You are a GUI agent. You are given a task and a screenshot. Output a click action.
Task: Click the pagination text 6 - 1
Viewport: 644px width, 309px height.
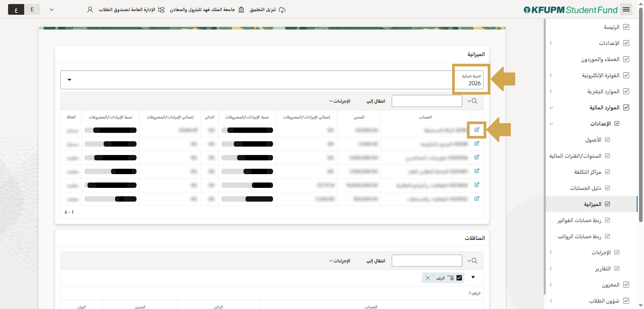click(x=69, y=212)
